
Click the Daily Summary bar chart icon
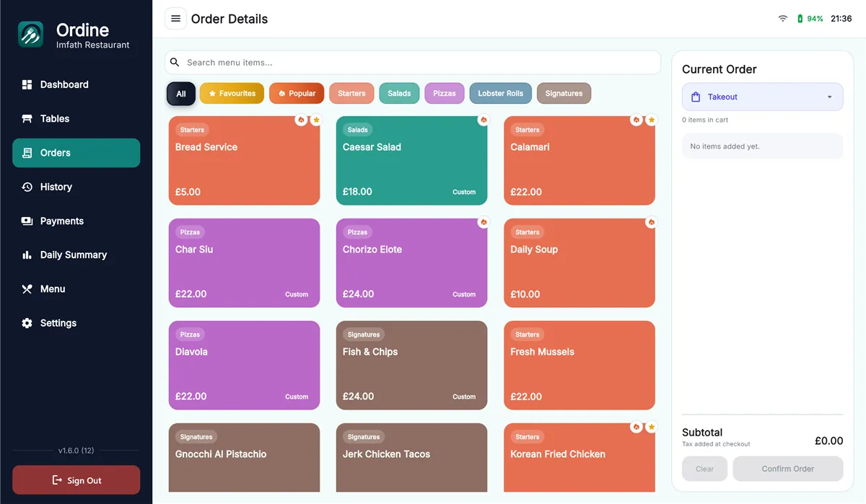27,255
